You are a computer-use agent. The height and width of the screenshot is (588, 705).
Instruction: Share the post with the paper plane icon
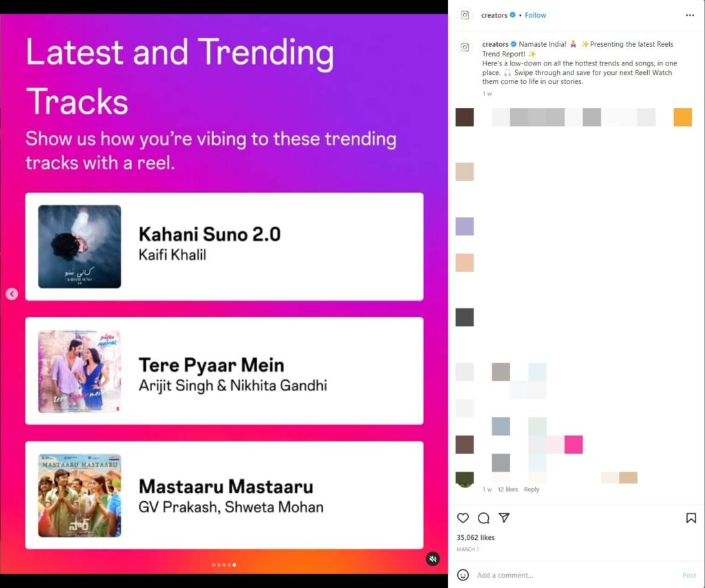pyautogui.click(x=504, y=518)
